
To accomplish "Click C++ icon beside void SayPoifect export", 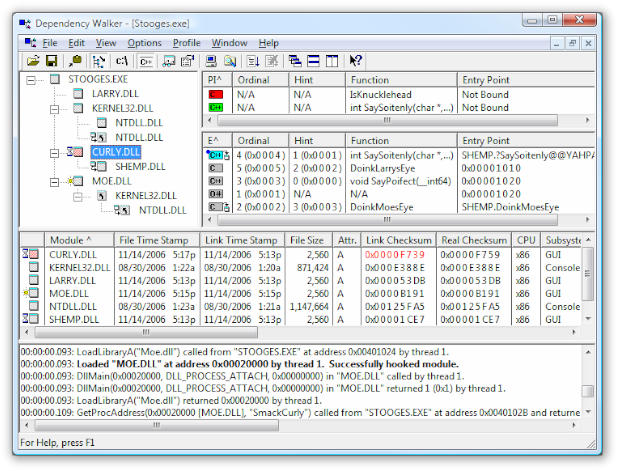I will click(216, 181).
